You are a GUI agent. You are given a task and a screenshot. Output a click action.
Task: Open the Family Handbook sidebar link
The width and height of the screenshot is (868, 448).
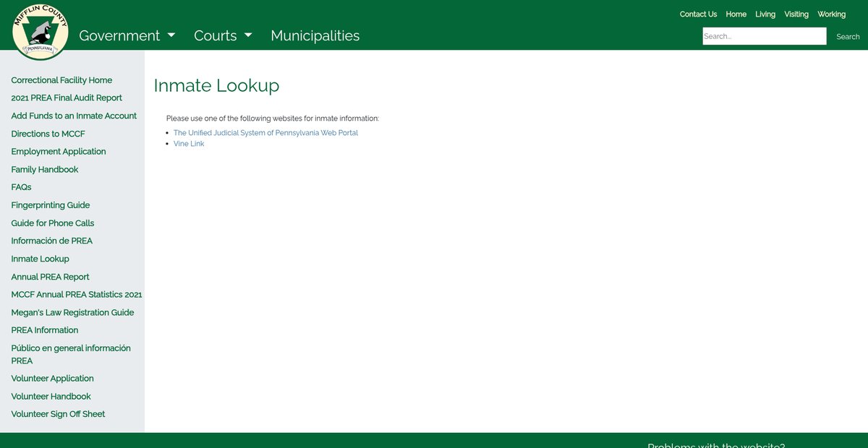point(45,169)
